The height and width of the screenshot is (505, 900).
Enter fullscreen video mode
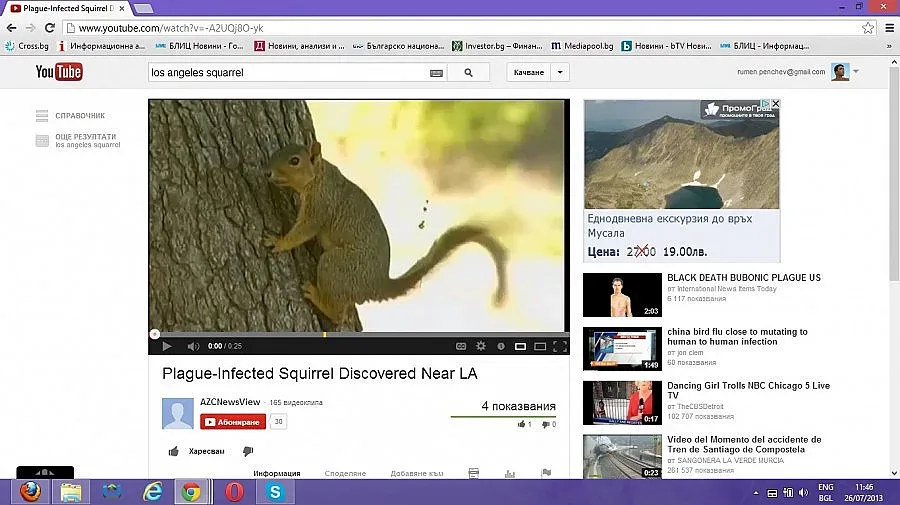click(559, 346)
